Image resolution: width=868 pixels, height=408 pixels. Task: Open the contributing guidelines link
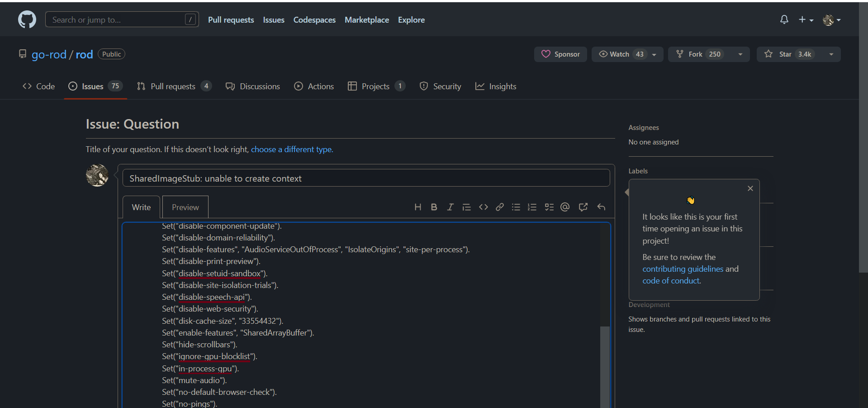[x=683, y=269]
